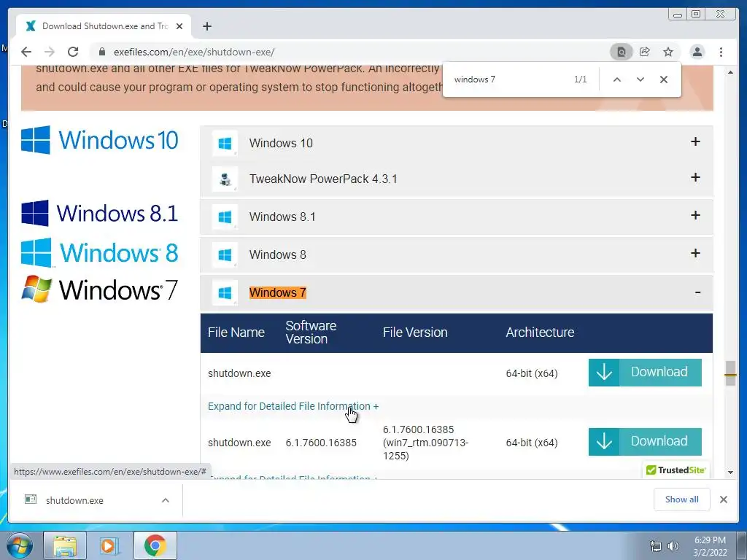View site security lock info

[102, 52]
